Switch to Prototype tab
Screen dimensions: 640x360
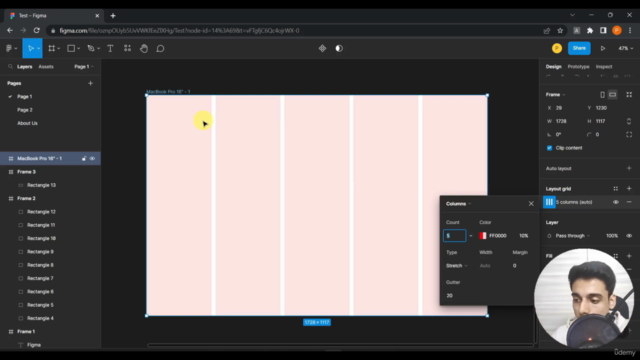click(578, 67)
